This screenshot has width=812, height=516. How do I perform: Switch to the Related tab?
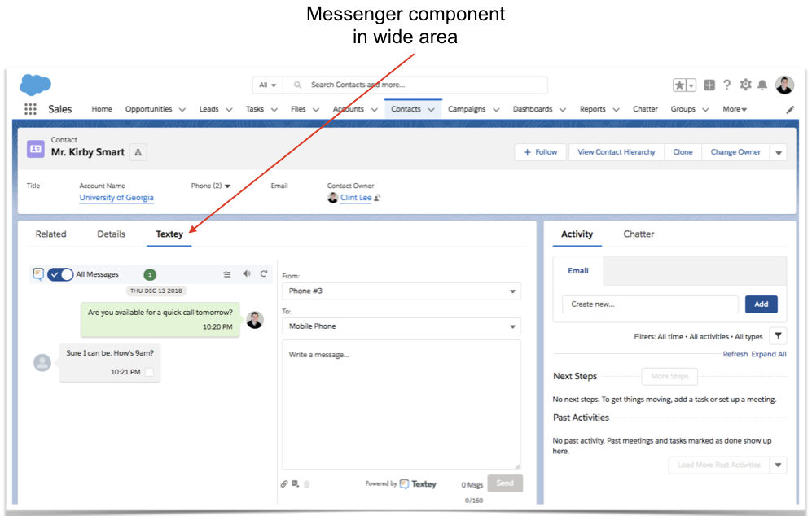50,234
